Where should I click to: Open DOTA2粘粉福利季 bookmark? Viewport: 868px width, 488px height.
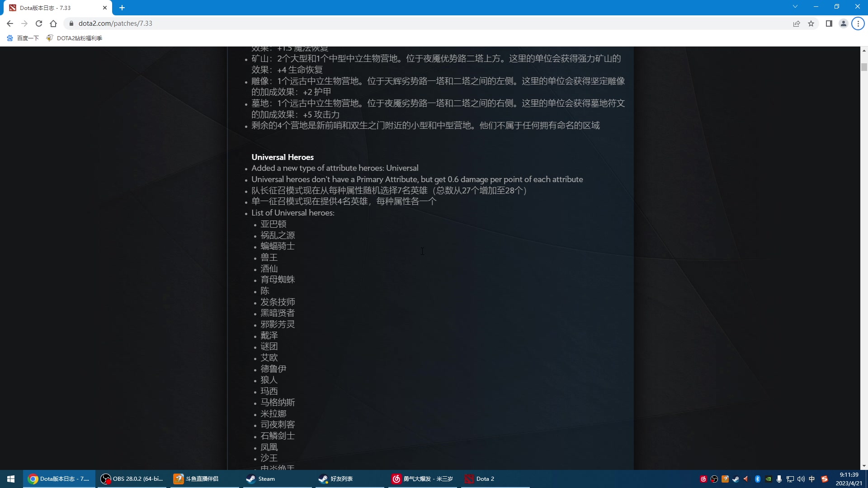pyautogui.click(x=75, y=38)
